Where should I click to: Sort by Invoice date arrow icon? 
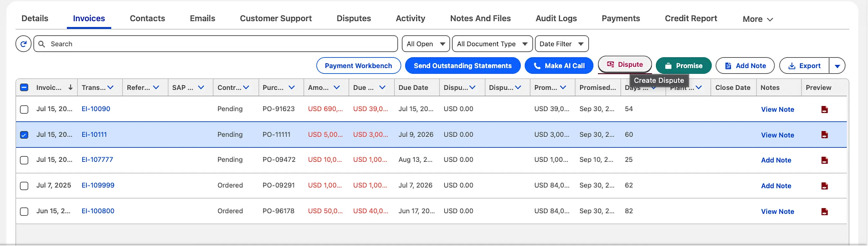pos(70,87)
